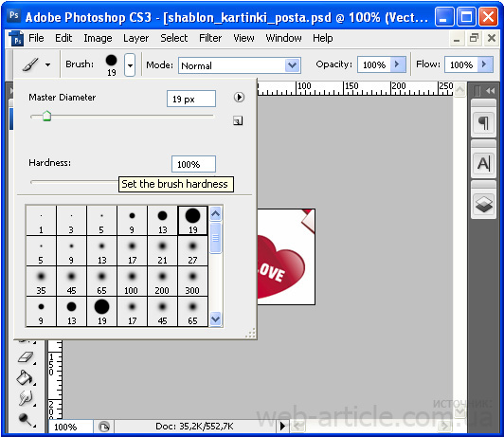This screenshot has height=437, width=504.
Task: Open the File menu
Action: point(36,38)
